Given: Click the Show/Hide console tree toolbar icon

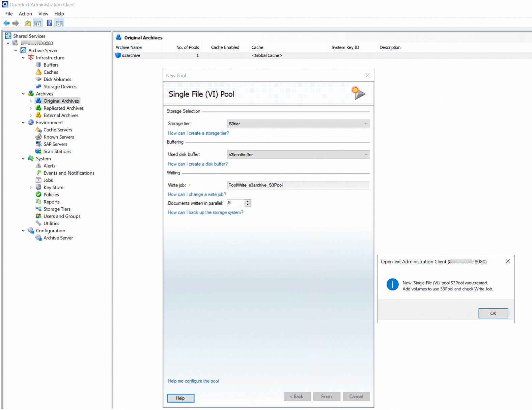Looking at the screenshot, I should [38, 23].
